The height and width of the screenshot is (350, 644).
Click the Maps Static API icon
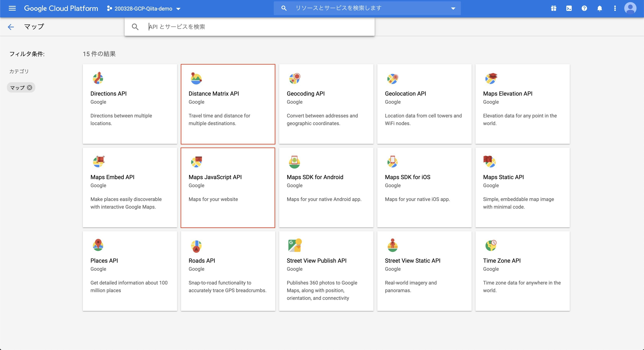[489, 162]
